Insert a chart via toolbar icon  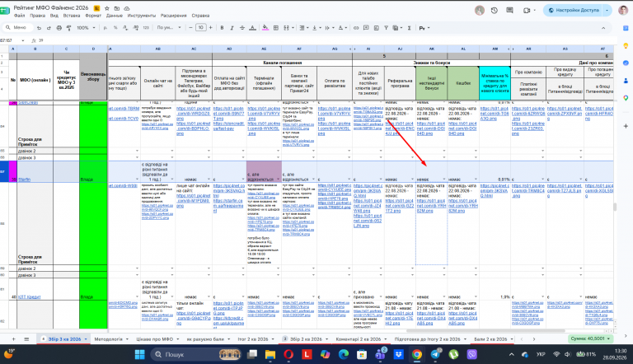coord(376,28)
